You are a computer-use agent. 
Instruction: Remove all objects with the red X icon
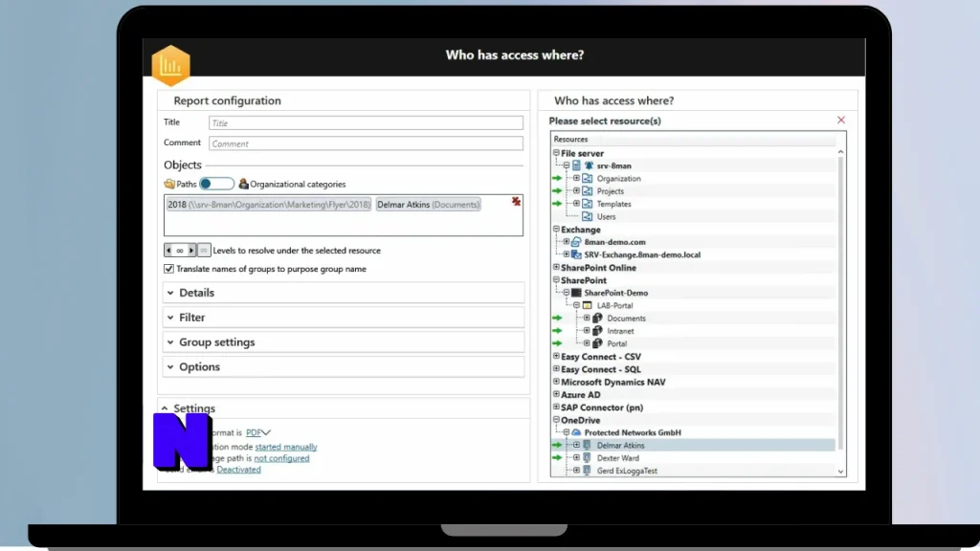pyautogui.click(x=516, y=201)
